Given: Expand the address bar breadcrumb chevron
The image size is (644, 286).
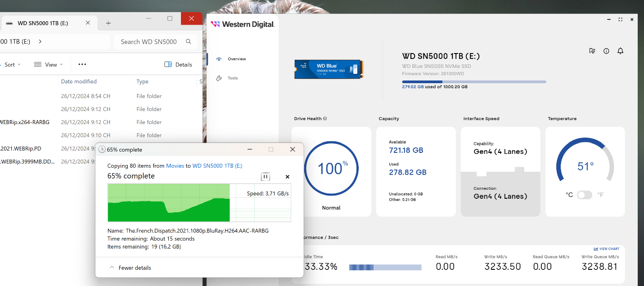Looking at the screenshot, I should click(x=40, y=41).
